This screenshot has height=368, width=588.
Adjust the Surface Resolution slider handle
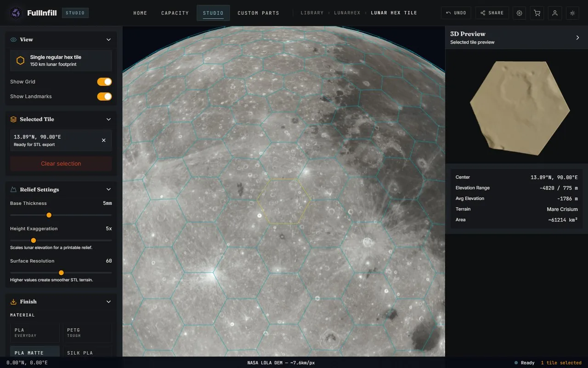click(61, 273)
